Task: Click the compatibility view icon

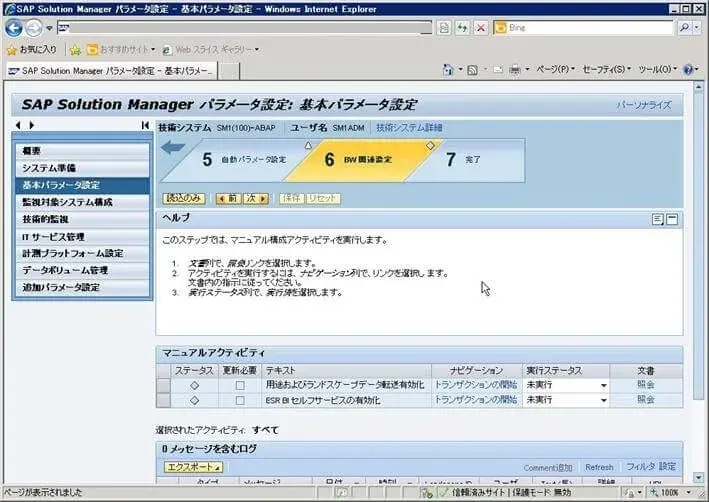Action: [444, 28]
